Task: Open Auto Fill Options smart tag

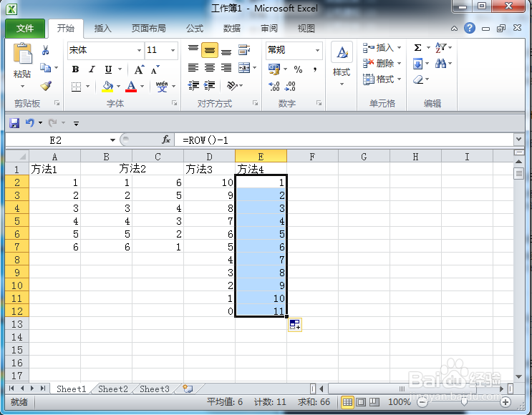Action: coord(295,324)
